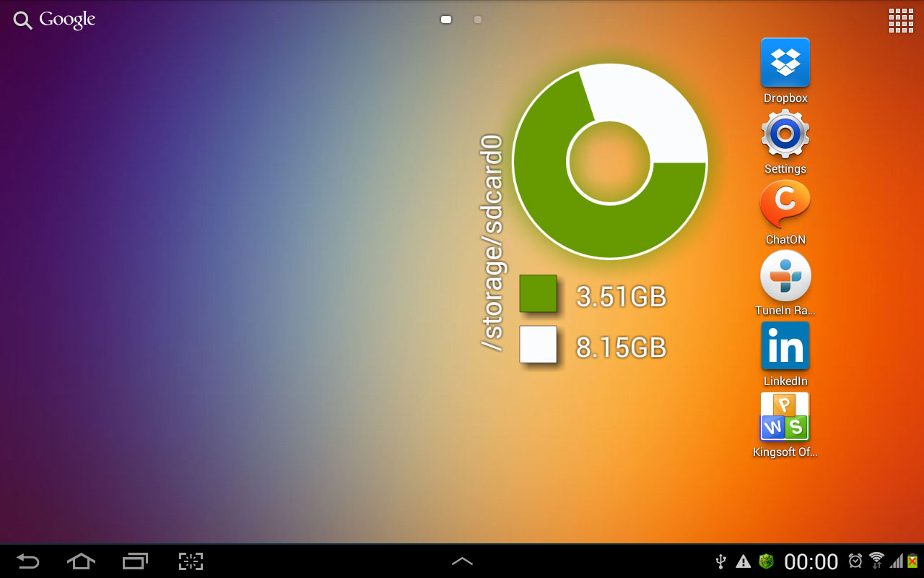The image size is (924, 578).
Task: Tap the 3.51GB used value
Action: (x=621, y=297)
